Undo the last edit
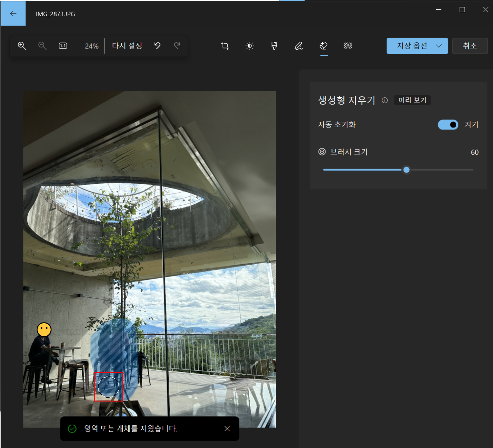 point(157,46)
